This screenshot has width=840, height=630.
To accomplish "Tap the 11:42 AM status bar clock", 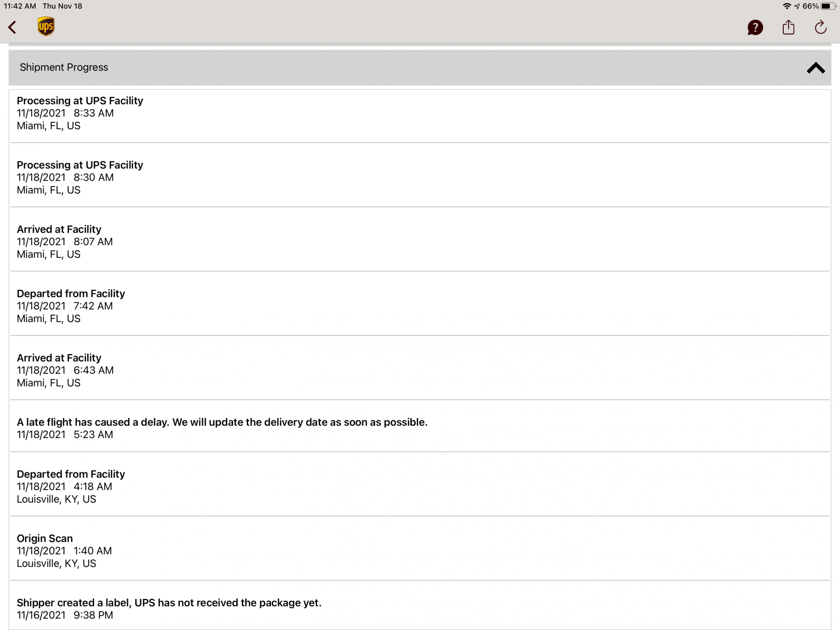I will pyautogui.click(x=20, y=6).
